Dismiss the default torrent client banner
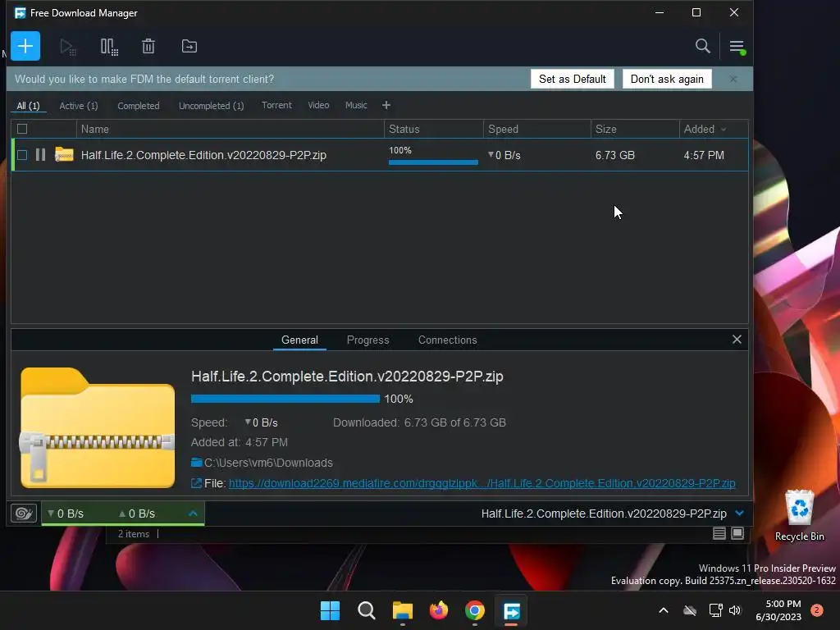840x630 pixels. tap(733, 79)
